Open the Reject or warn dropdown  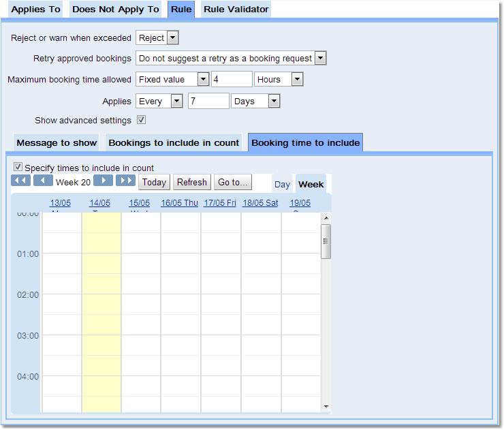click(x=172, y=38)
